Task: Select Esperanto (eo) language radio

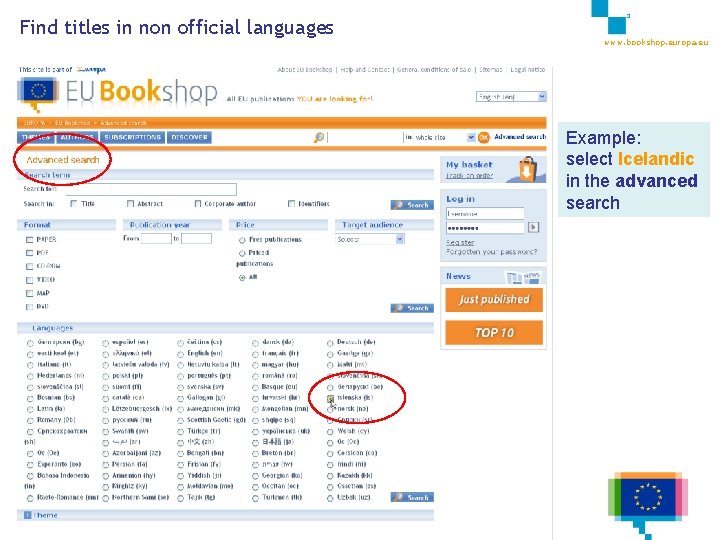Action: click(30, 465)
